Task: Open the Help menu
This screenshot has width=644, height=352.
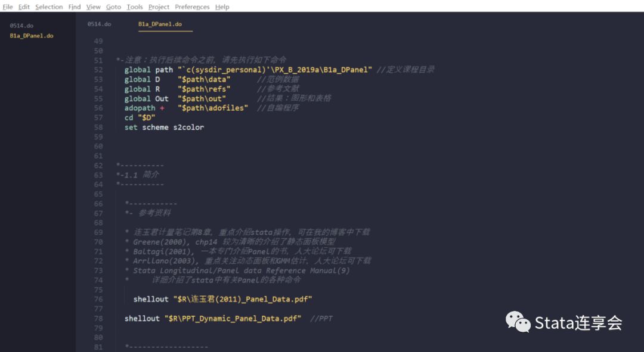Action: pos(222,7)
